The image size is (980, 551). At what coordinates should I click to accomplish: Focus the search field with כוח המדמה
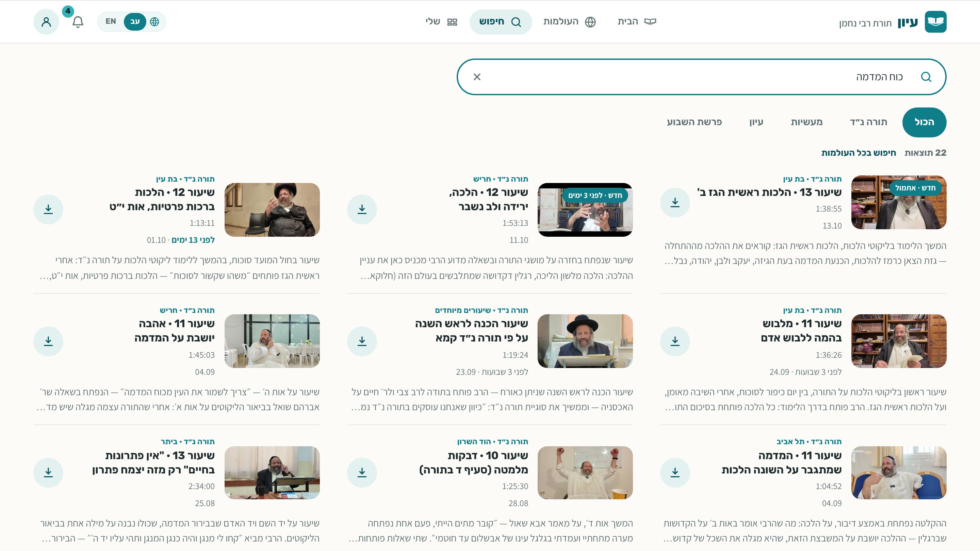[x=701, y=77]
